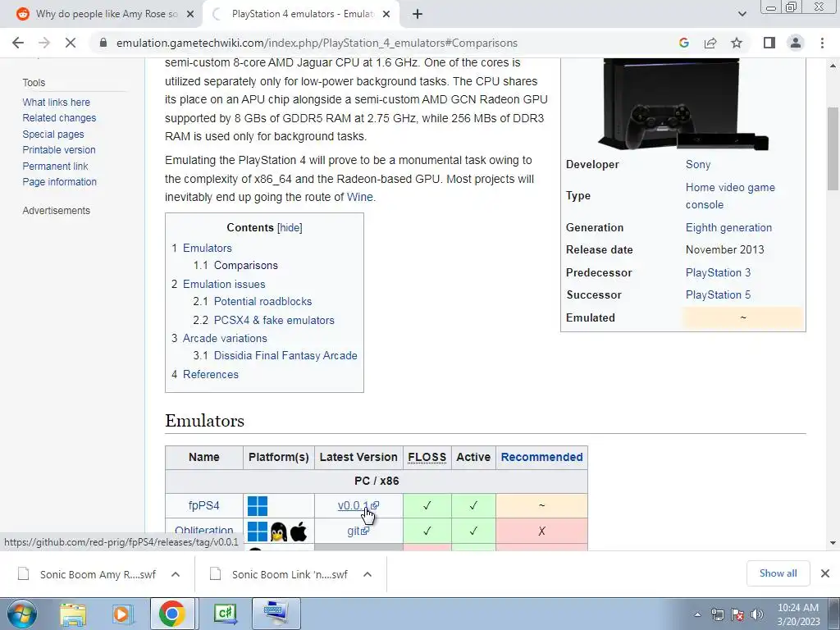Click the FLOSS column header
The image size is (840, 630).
coord(427,457)
